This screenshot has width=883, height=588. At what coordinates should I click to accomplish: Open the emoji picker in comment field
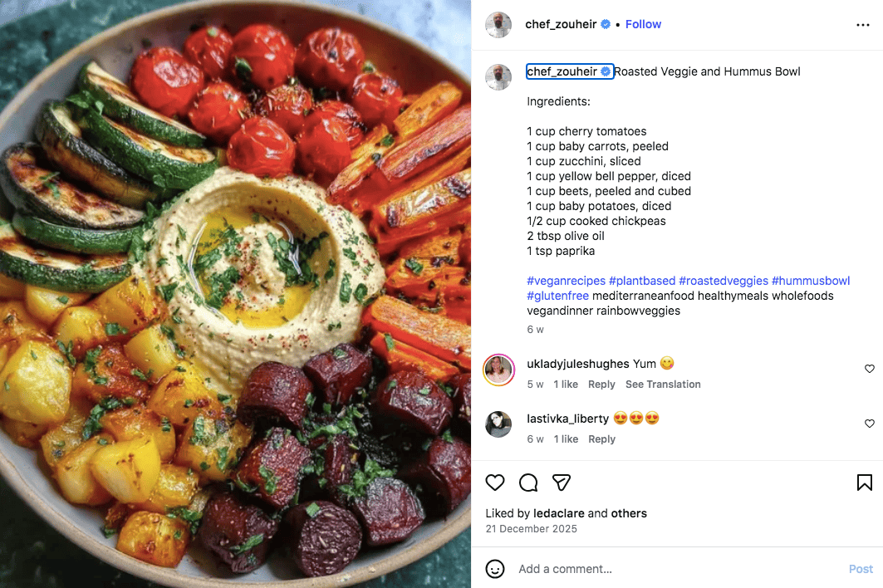pyautogui.click(x=496, y=569)
